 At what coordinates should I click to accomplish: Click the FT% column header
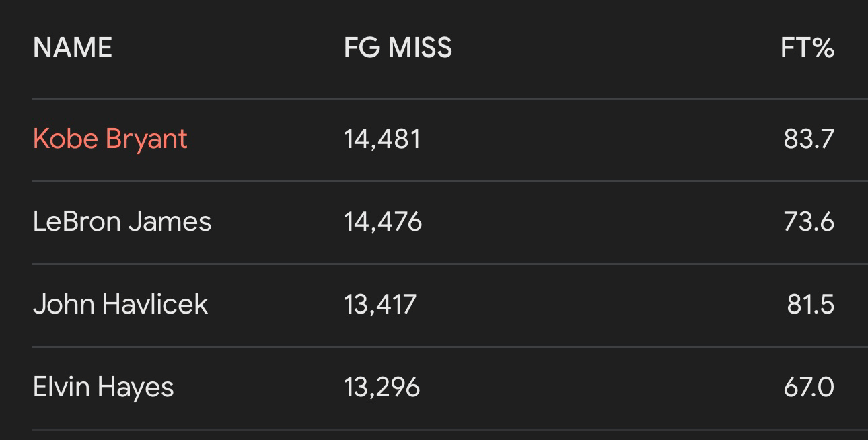click(x=807, y=48)
